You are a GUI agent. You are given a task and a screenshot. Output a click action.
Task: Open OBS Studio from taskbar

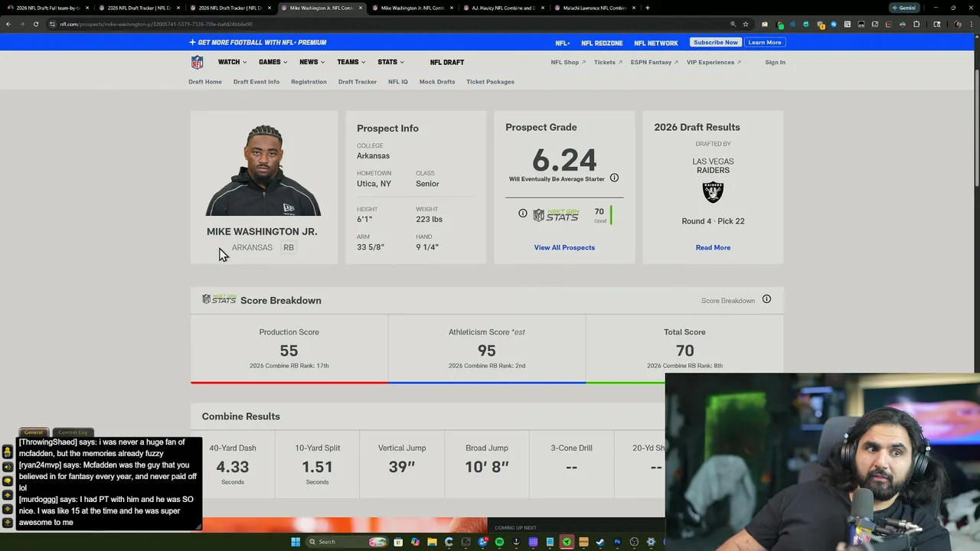pyautogui.click(x=634, y=542)
